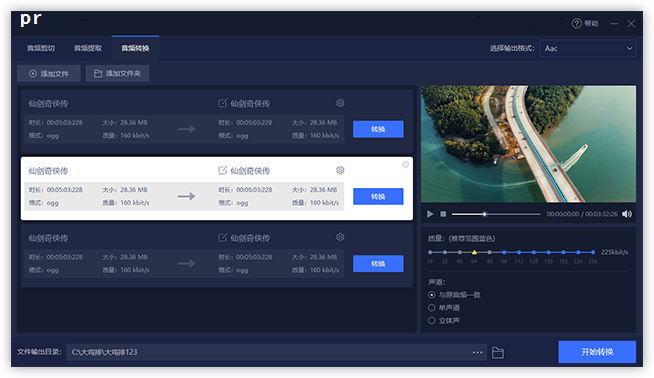Open settings gear for highlighted second item

[x=340, y=170]
